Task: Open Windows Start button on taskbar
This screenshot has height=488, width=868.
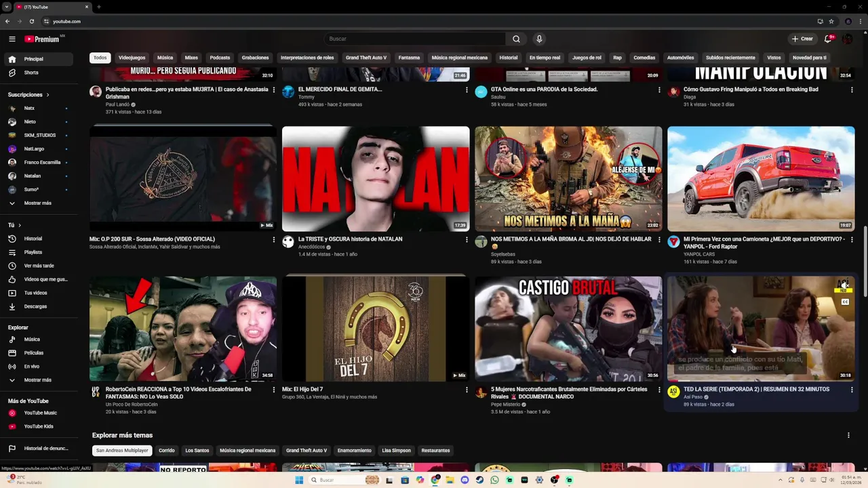Action: (x=299, y=480)
